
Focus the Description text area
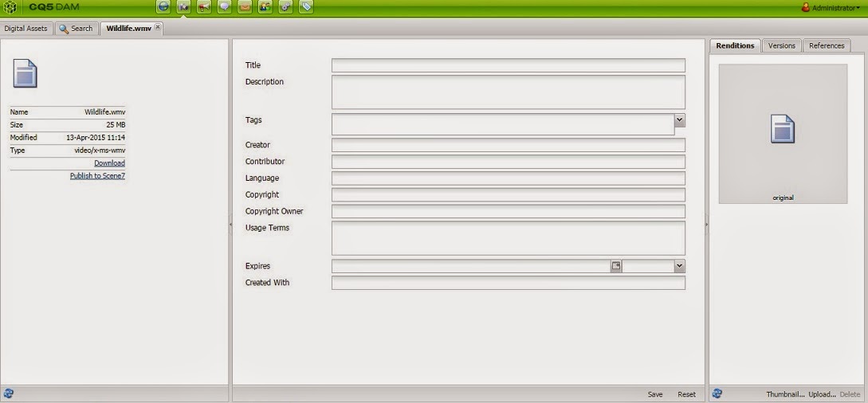[x=509, y=92]
